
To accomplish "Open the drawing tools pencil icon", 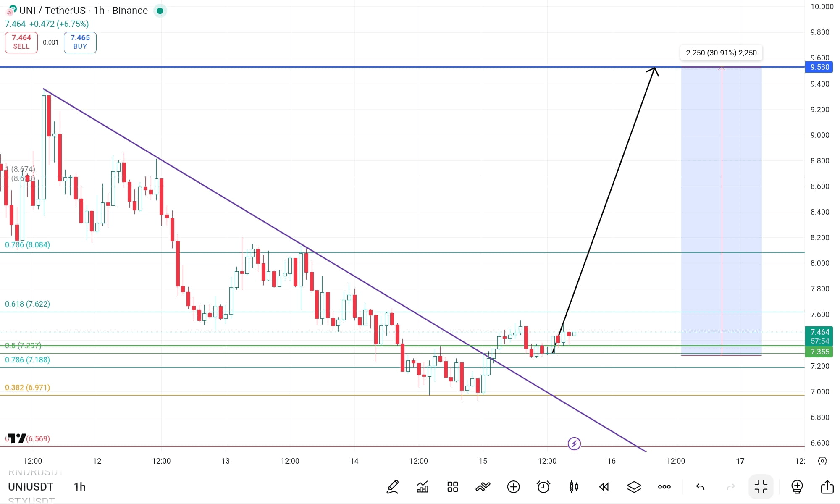I will pyautogui.click(x=392, y=487).
